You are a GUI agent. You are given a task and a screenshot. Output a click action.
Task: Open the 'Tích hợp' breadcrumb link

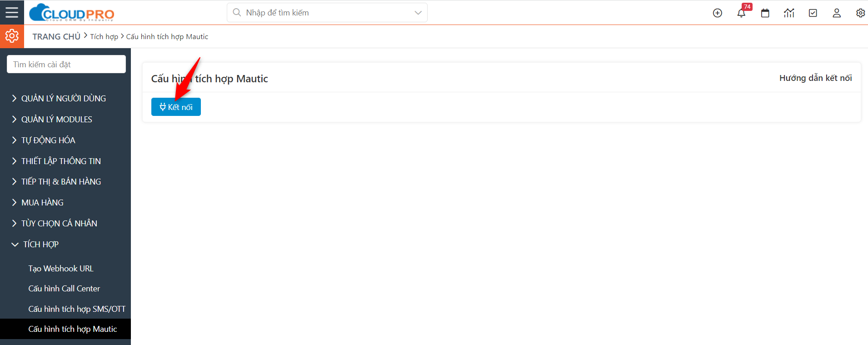pyautogui.click(x=104, y=37)
